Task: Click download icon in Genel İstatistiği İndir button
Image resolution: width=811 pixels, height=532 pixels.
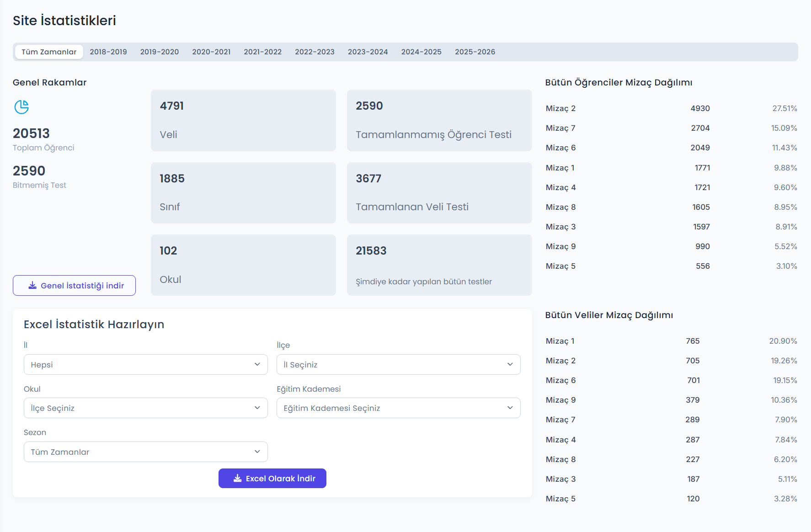Action: click(32, 286)
